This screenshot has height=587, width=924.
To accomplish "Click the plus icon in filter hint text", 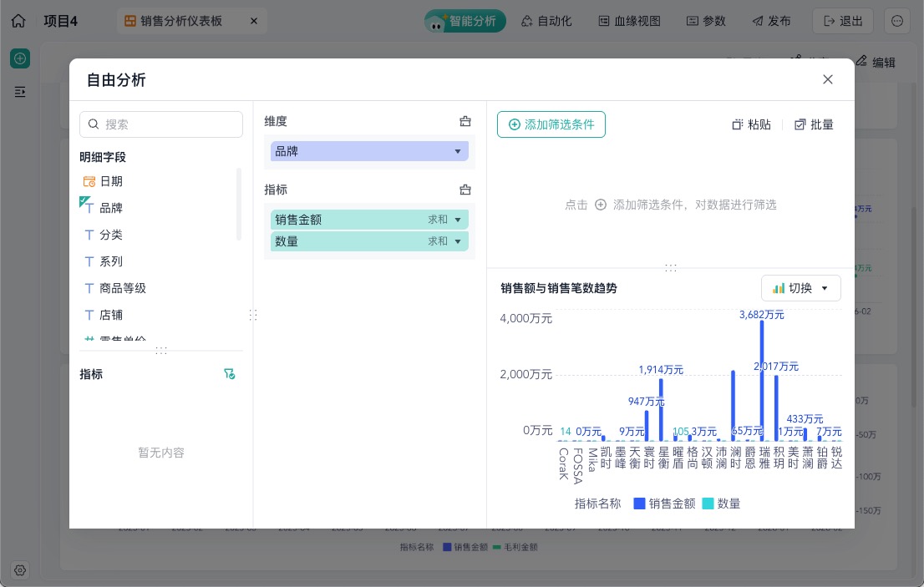I will pos(601,205).
